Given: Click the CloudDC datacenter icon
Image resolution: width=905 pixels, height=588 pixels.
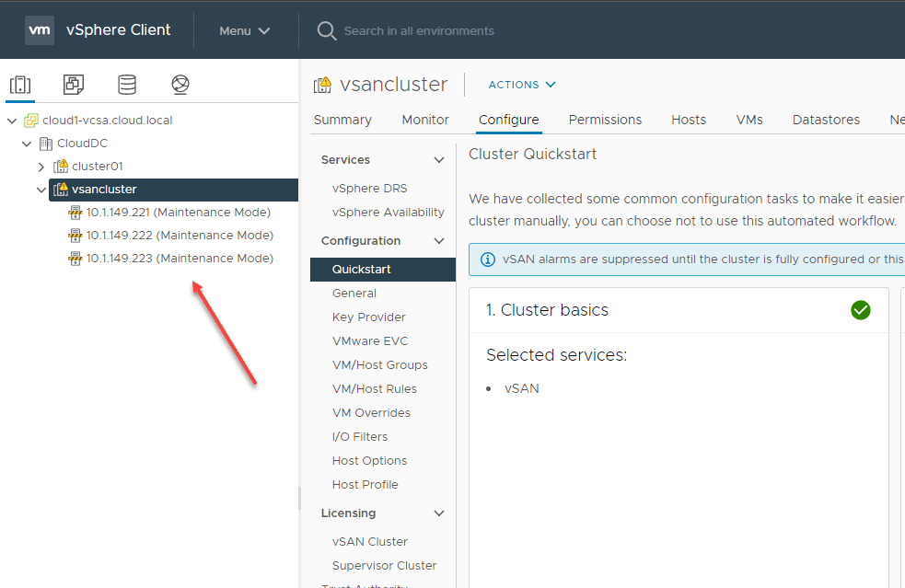Looking at the screenshot, I should tap(46, 144).
